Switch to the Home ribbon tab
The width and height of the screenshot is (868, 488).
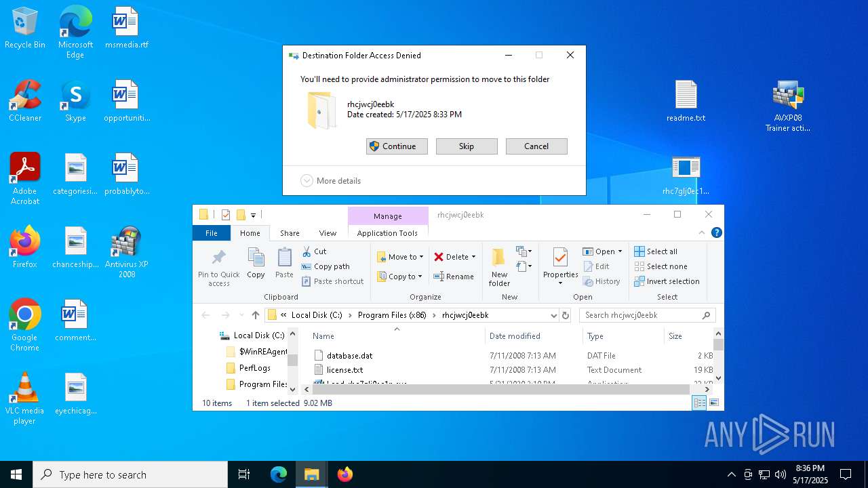(x=250, y=232)
